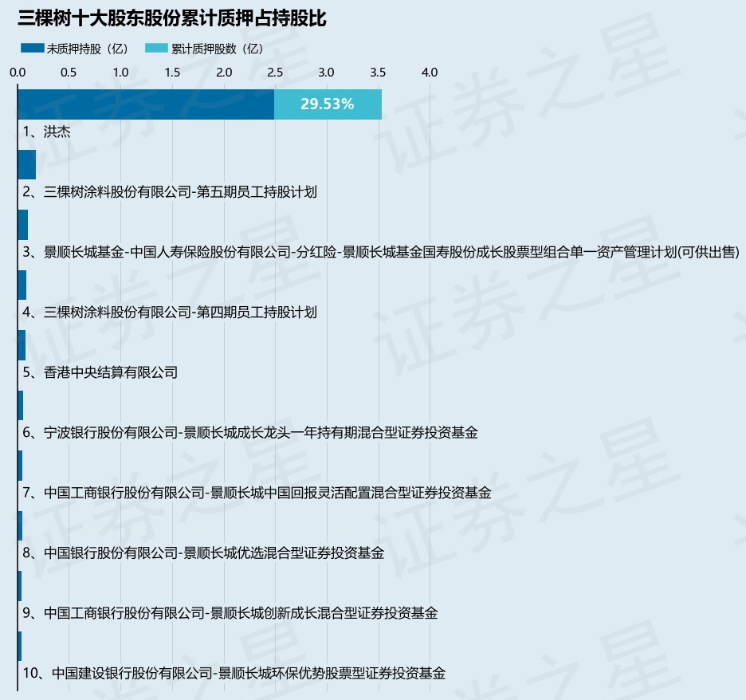Viewport: 746px width, 700px height.
Task: Click the bar for 第五期员工持股计划
Action: pyautogui.click(x=26, y=165)
